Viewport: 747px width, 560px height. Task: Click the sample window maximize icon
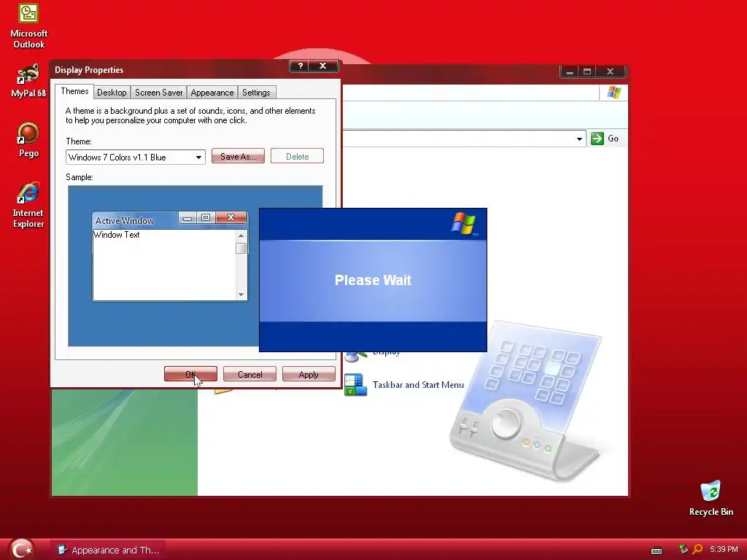[206, 217]
